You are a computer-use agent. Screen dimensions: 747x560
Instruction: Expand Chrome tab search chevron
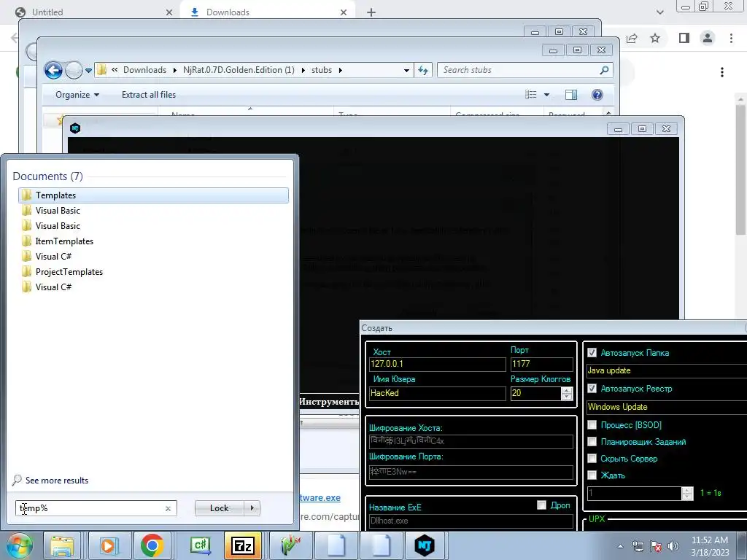tap(659, 12)
